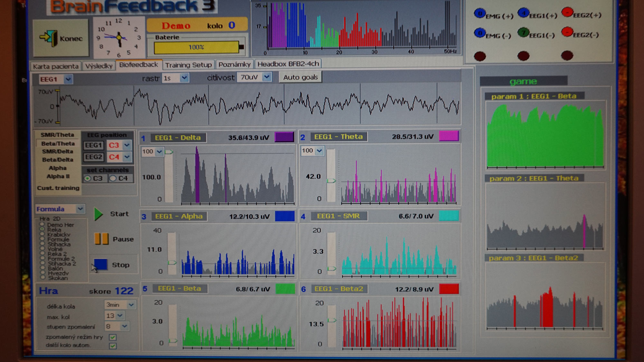
Task: Click the orange Pause icon
Action: [x=101, y=239]
